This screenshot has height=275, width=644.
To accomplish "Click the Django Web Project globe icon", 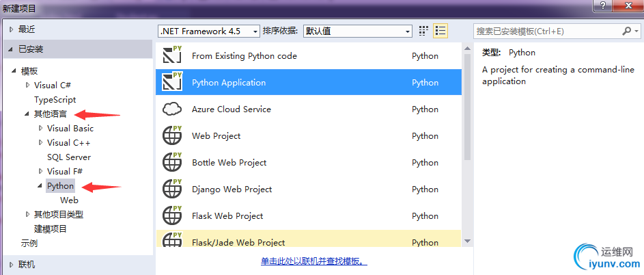I will coord(172,189).
